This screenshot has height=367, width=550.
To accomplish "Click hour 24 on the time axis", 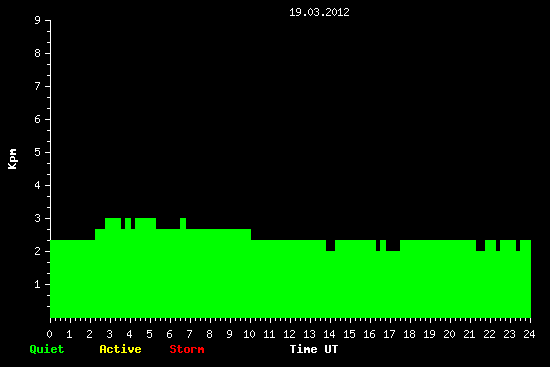I will click(x=529, y=334).
